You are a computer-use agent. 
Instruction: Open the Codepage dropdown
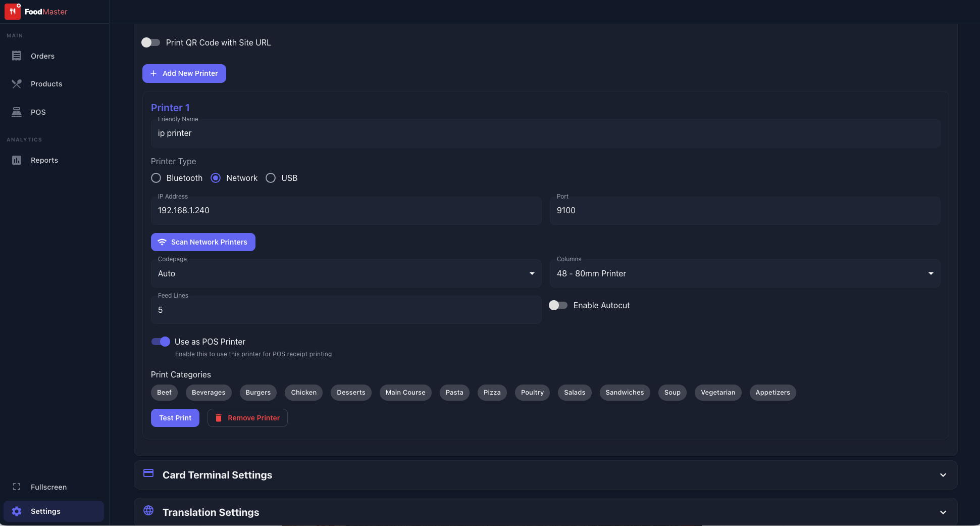346,273
